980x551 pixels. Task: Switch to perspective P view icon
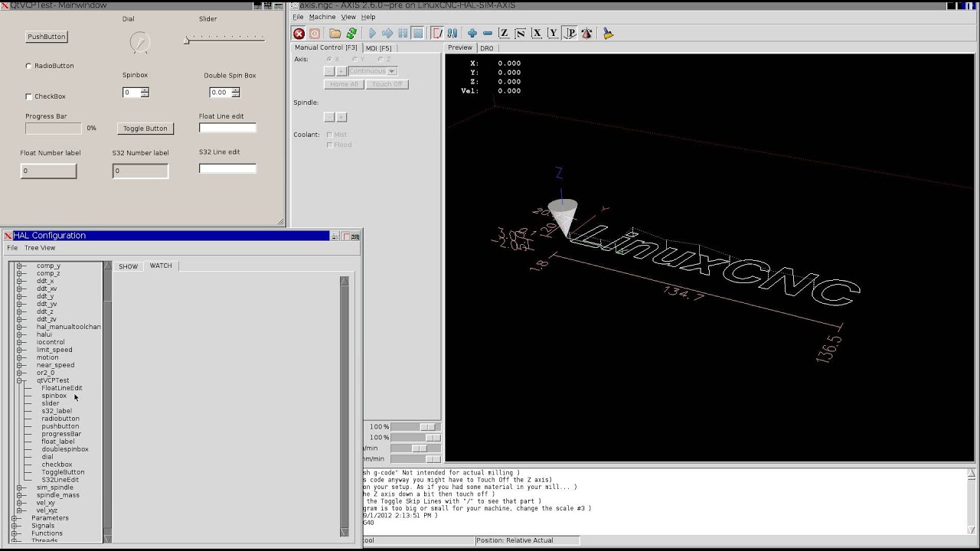pos(570,34)
